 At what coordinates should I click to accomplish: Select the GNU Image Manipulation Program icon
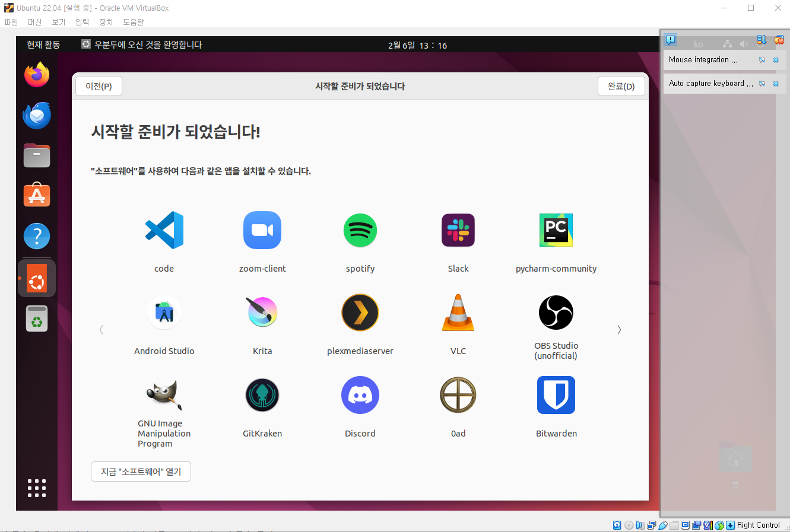(164, 395)
